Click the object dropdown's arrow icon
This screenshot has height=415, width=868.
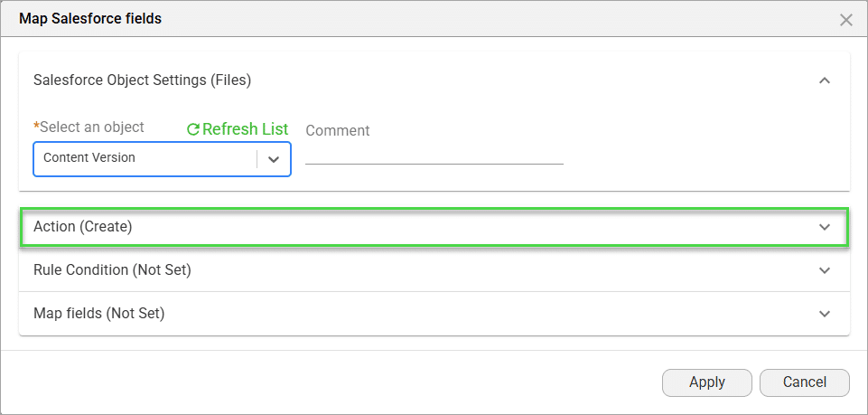[x=274, y=158]
